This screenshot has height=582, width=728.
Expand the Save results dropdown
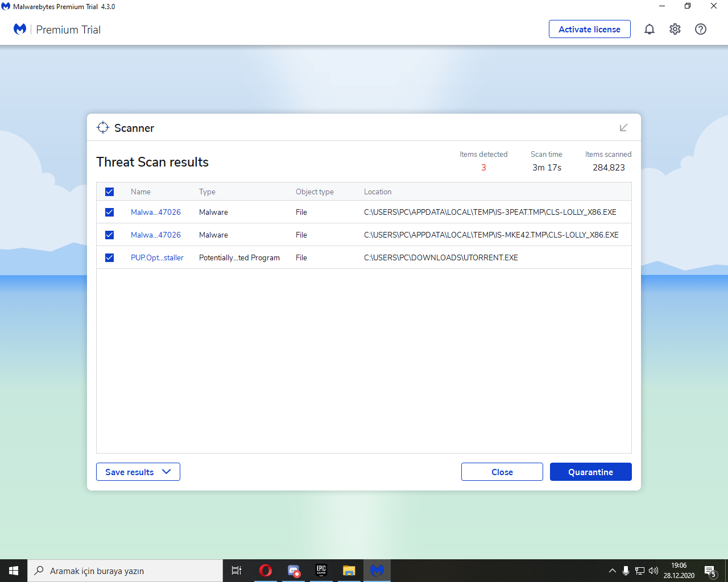click(x=138, y=472)
